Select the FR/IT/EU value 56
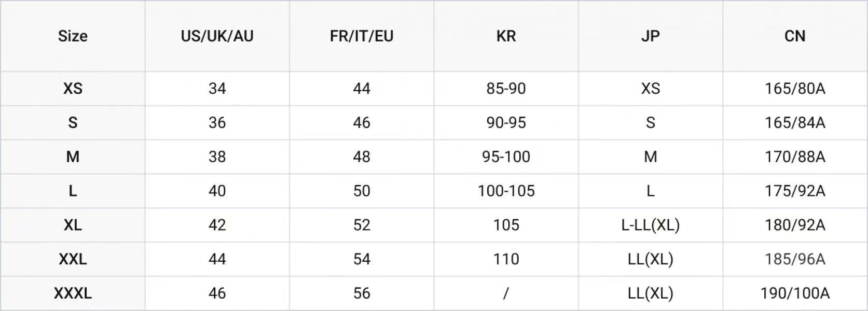Image resolution: width=868 pixels, height=311 pixels. coord(362,293)
